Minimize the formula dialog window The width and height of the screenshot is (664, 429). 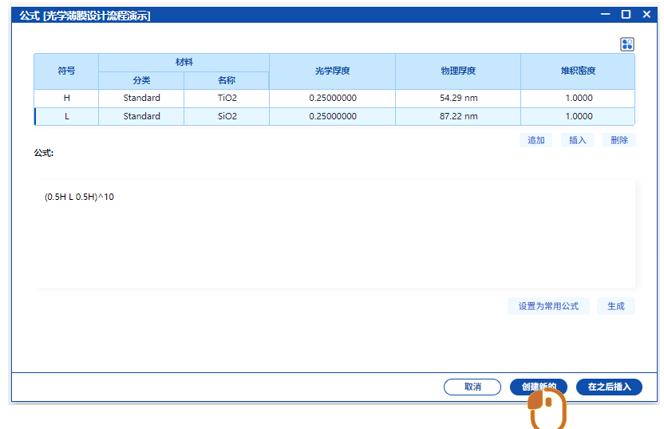[x=604, y=15]
